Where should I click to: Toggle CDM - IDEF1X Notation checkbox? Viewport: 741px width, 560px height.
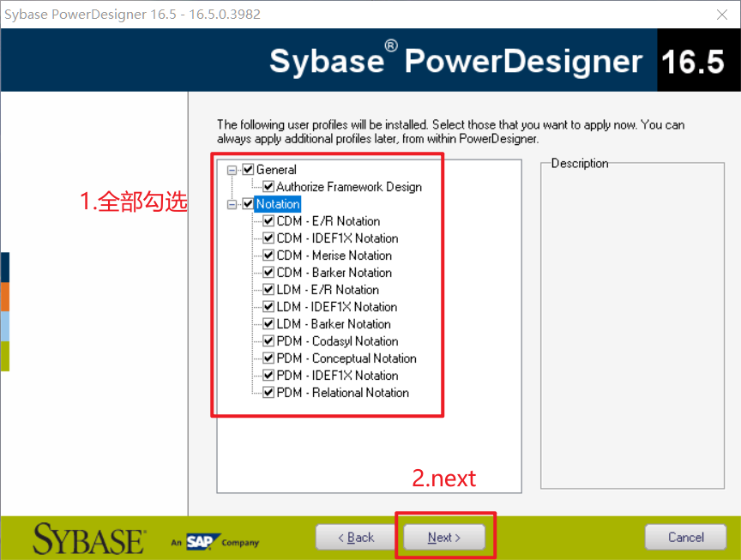click(268, 238)
